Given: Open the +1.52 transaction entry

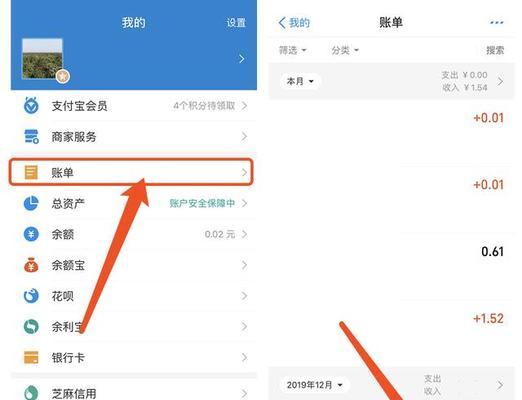Looking at the screenshot, I should click(392, 318).
